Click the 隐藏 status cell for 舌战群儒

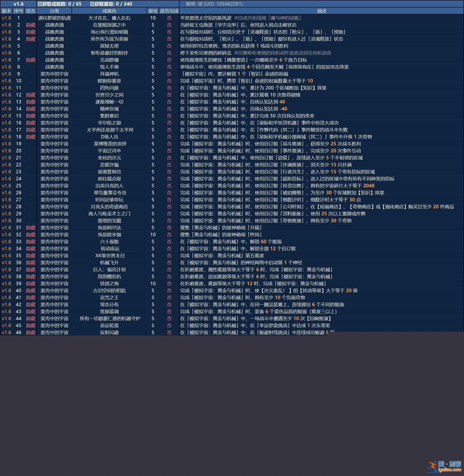(31, 60)
